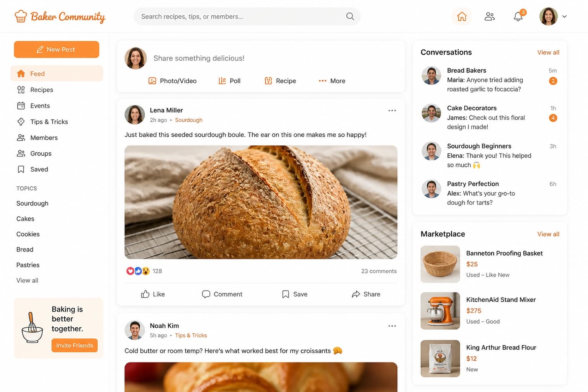Open profile menu dropdown arrow
588x392 pixels.
[x=564, y=16]
